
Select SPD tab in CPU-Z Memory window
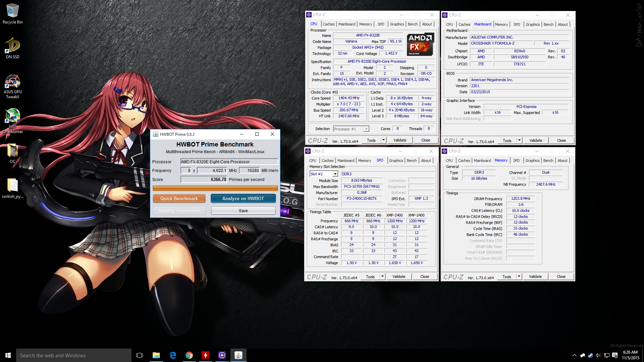(516, 161)
